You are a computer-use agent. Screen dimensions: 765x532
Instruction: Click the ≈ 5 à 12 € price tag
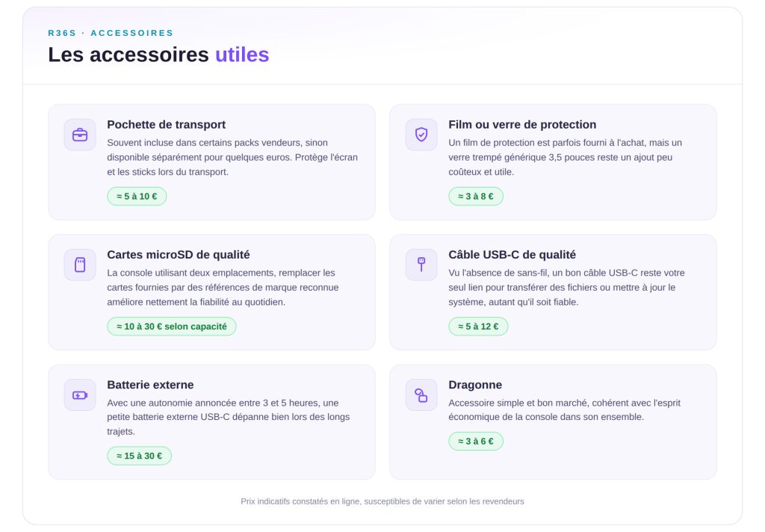pyautogui.click(x=478, y=327)
